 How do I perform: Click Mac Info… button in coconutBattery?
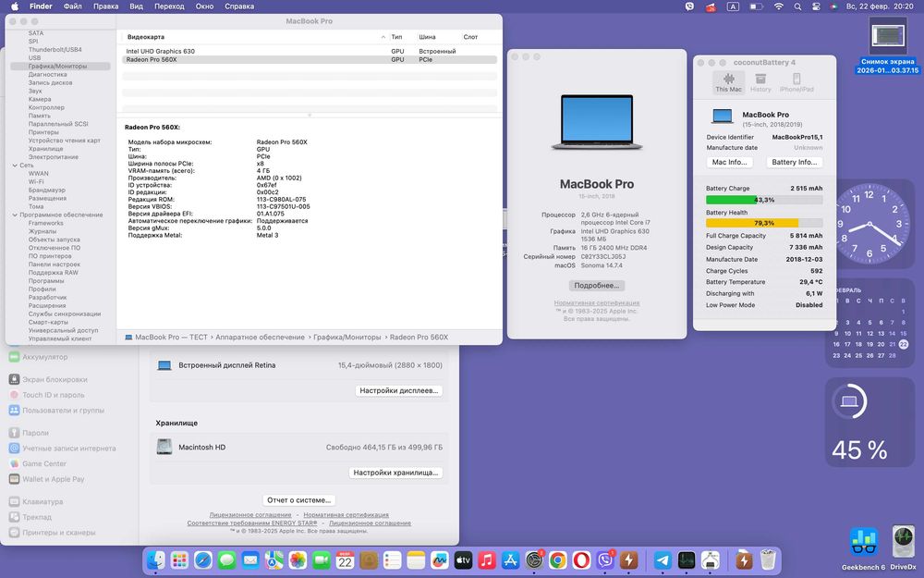click(730, 162)
